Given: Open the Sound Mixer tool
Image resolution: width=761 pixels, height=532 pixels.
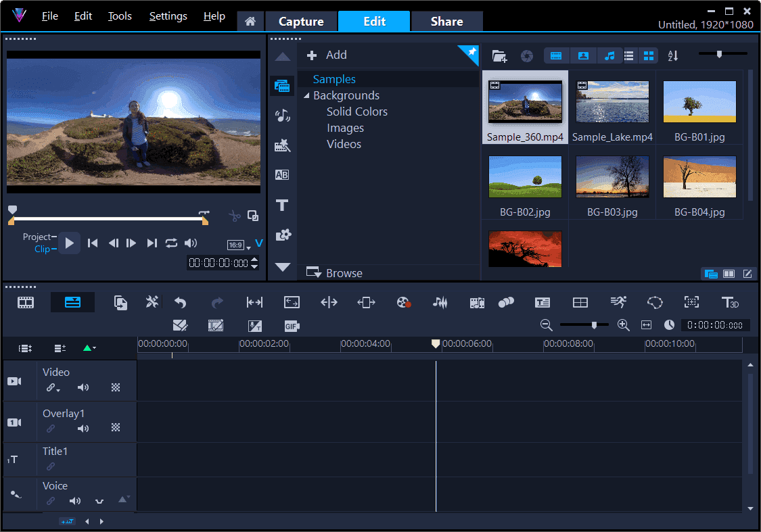Looking at the screenshot, I should click(x=440, y=303).
